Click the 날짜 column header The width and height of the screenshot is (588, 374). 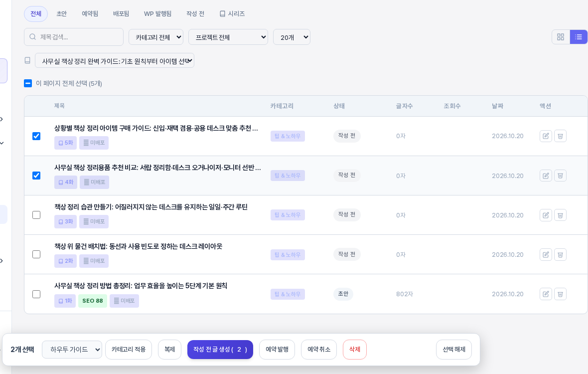498,106
